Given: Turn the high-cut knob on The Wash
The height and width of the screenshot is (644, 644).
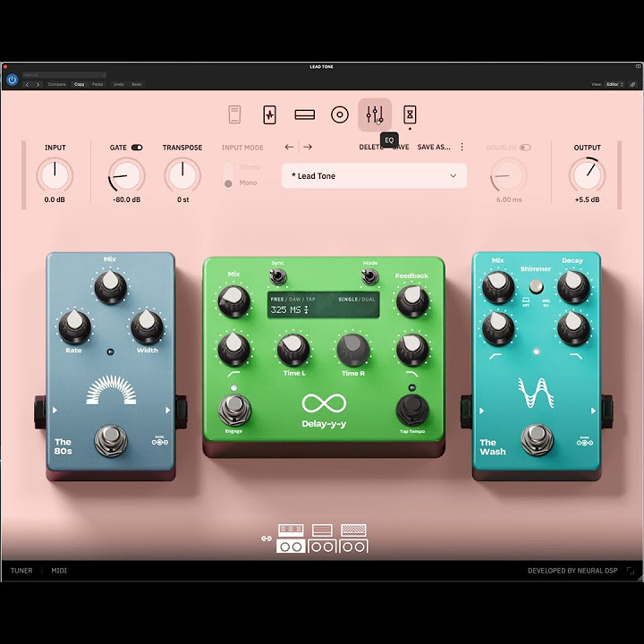Looking at the screenshot, I should click(573, 327).
